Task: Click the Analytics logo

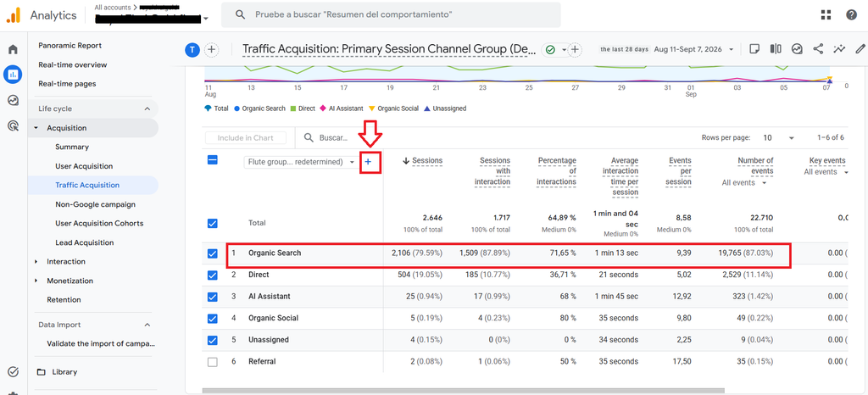Action: click(13, 15)
